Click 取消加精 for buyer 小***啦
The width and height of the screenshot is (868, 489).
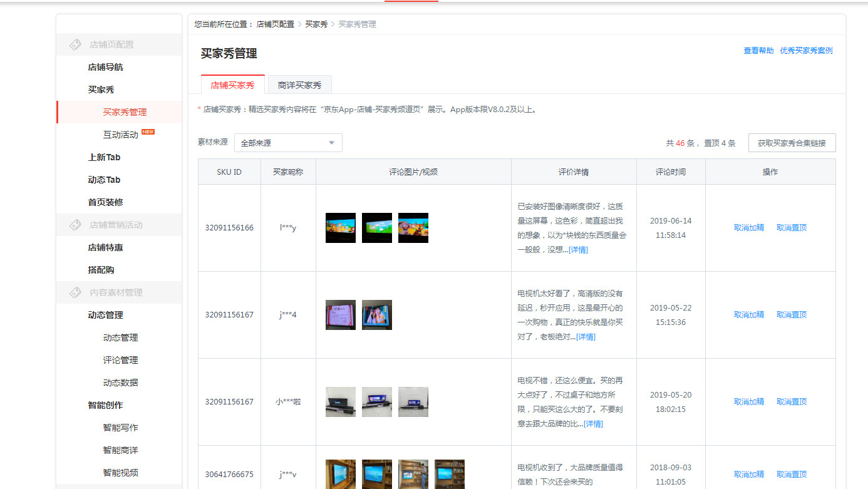point(749,402)
